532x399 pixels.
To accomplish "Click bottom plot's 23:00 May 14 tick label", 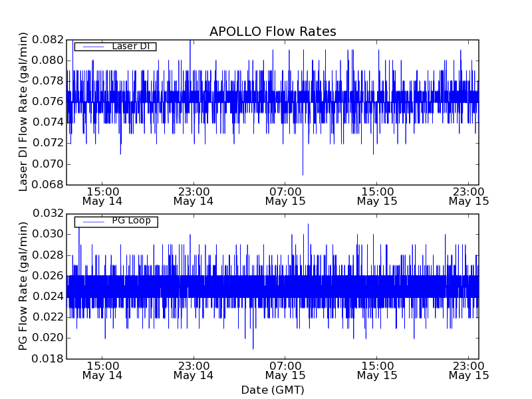I will point(194,370).
